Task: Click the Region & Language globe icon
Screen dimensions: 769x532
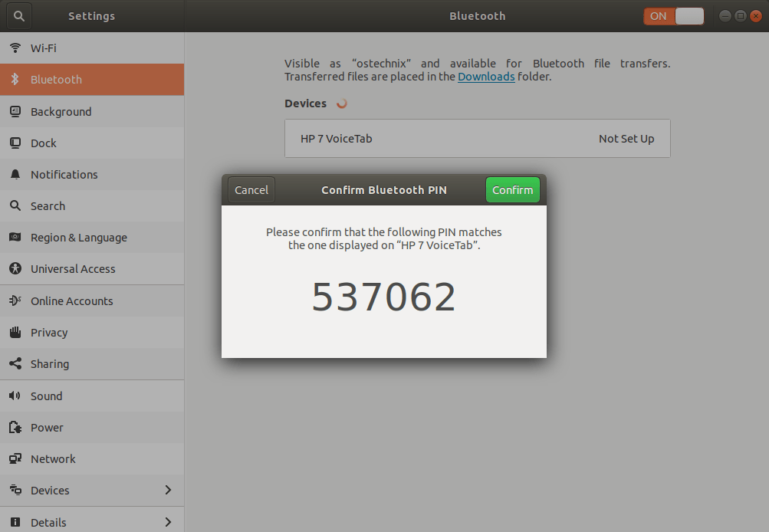Action: tap(15, 237)
